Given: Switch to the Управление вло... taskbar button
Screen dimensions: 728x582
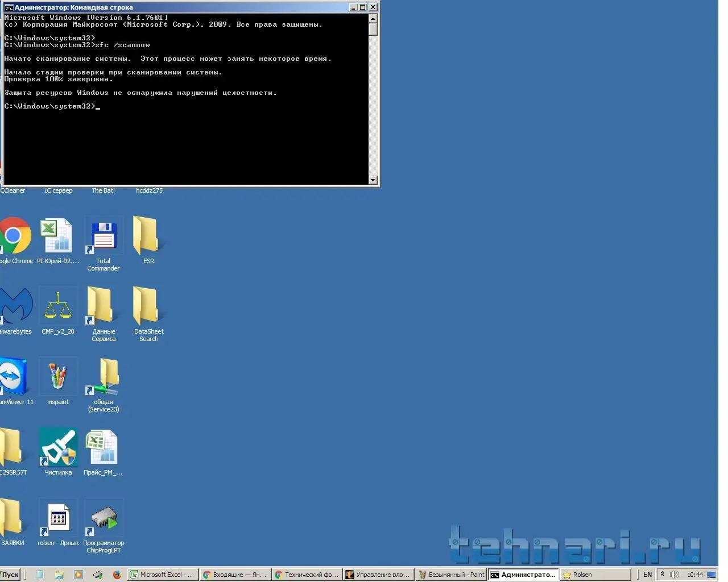Looking at the screenshot, I should [378, 575].
